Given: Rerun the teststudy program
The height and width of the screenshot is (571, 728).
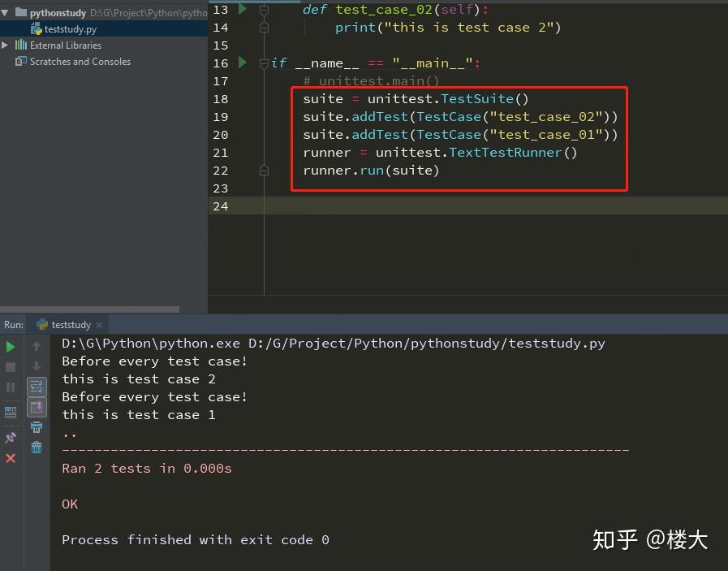Looking at the screenshot, I should pyautogui.click(x=11, y=346).
